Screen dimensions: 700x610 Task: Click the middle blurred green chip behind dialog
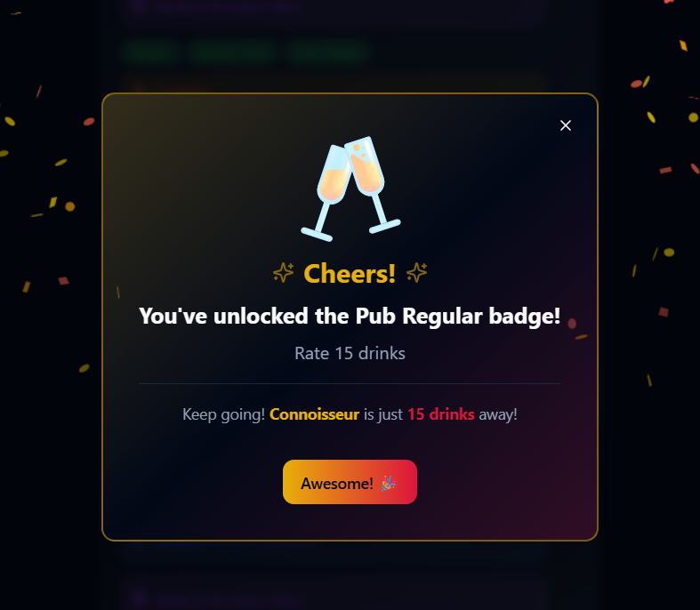[233, 51]
